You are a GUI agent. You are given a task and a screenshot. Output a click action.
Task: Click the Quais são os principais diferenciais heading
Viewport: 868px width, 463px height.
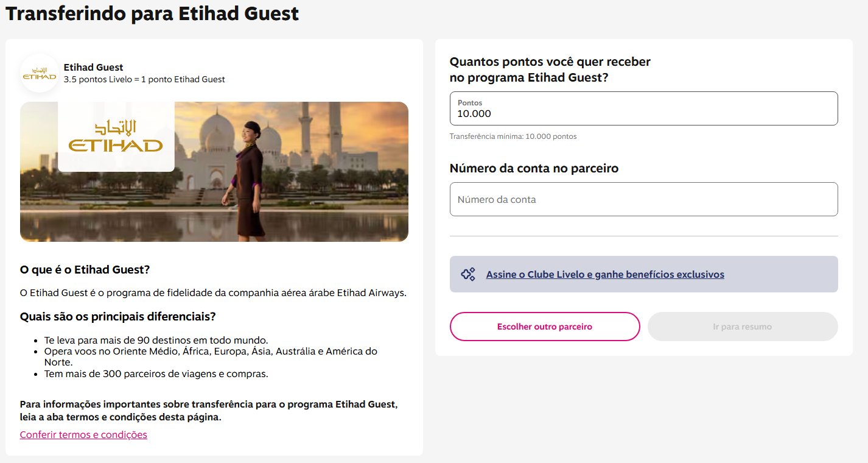117,316
